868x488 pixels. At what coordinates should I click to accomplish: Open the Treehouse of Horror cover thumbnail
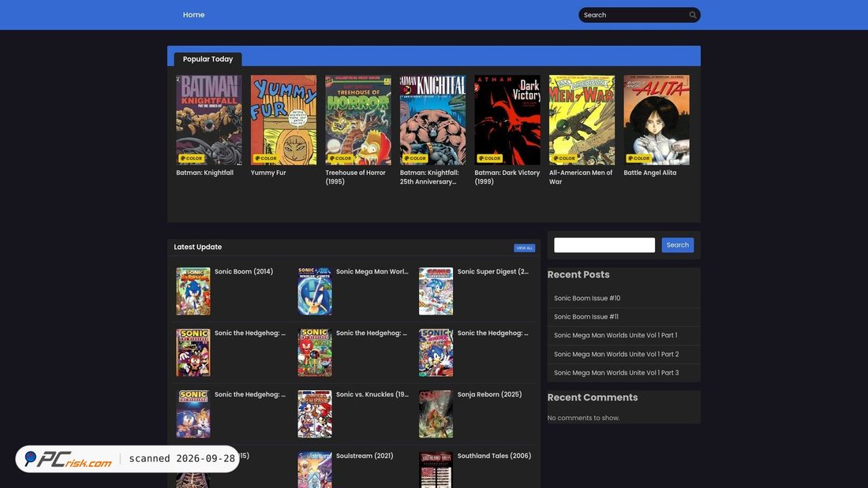coord(358,120)
